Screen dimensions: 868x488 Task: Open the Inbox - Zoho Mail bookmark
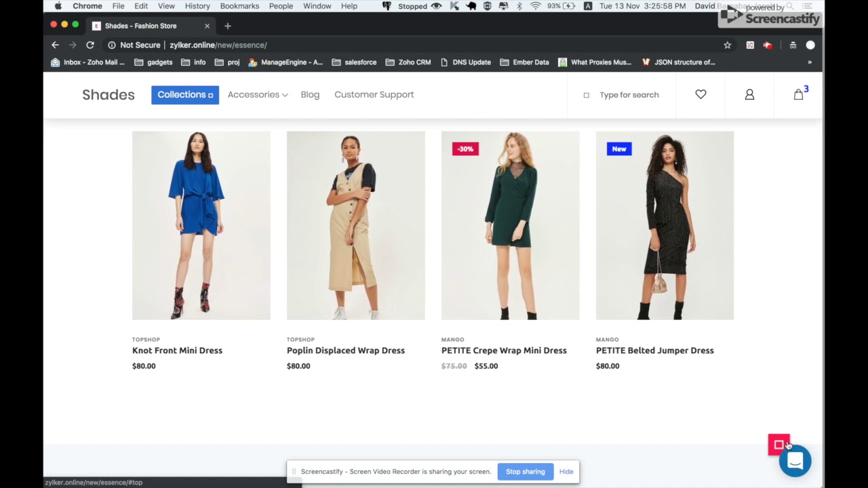88,62
